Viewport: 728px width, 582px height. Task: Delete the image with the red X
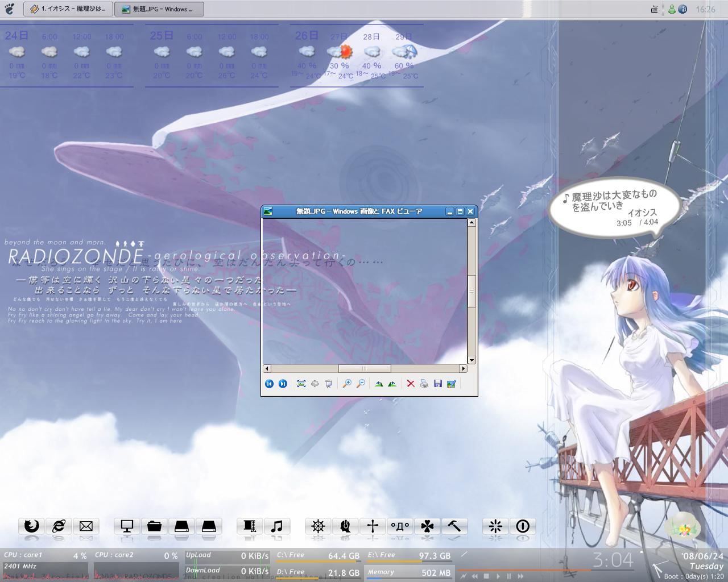[x=411, y=384]
